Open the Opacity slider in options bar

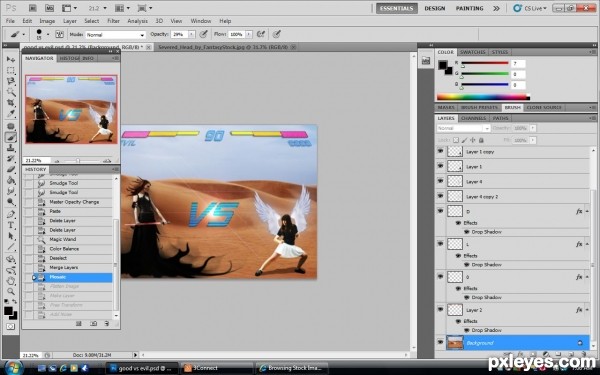(192, 34)
